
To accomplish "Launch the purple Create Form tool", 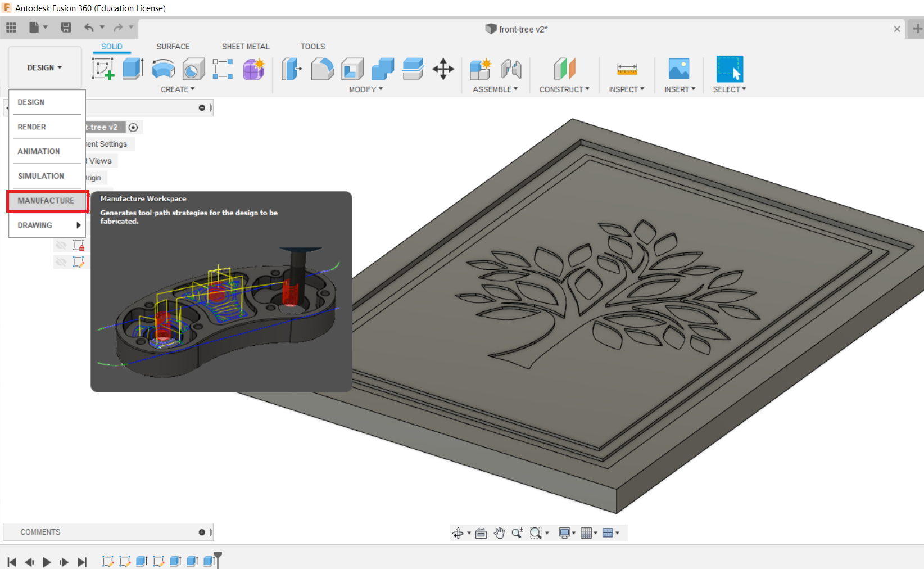I will point(253,69).
